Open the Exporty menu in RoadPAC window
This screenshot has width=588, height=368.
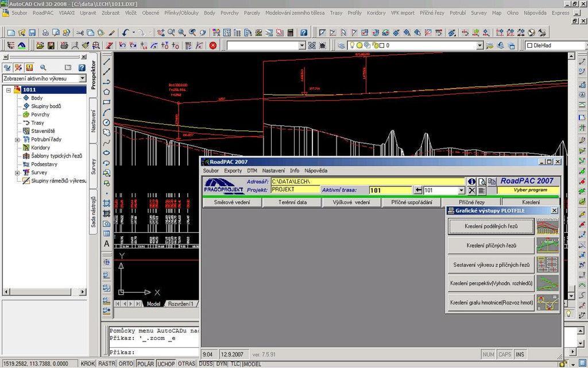(x=233, y=170)
